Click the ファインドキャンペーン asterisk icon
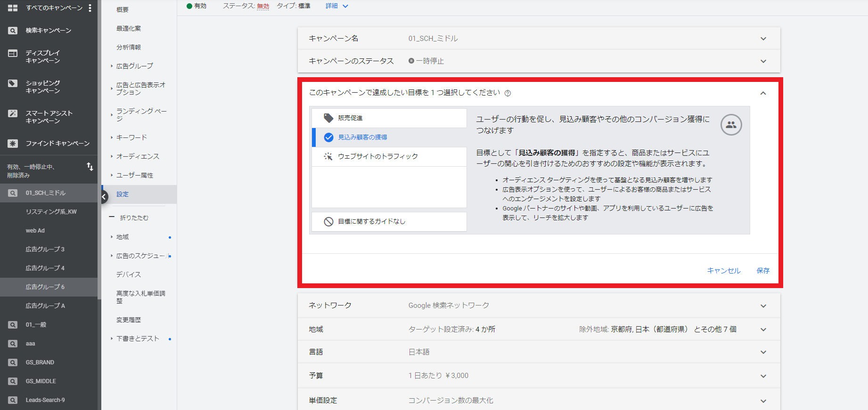Screen dimensions: 868x410 [x=13, y=144]
